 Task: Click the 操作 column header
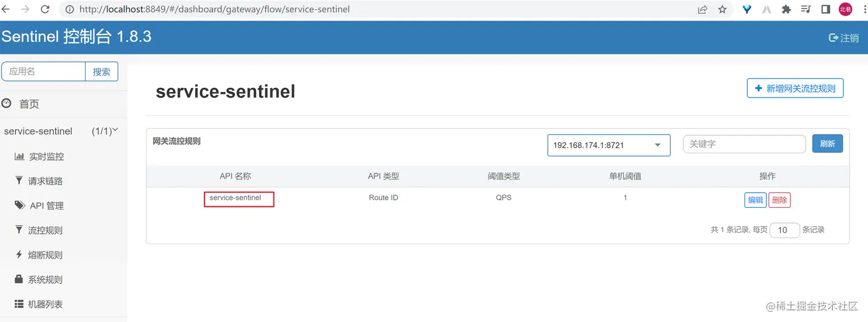pos(768,176)
